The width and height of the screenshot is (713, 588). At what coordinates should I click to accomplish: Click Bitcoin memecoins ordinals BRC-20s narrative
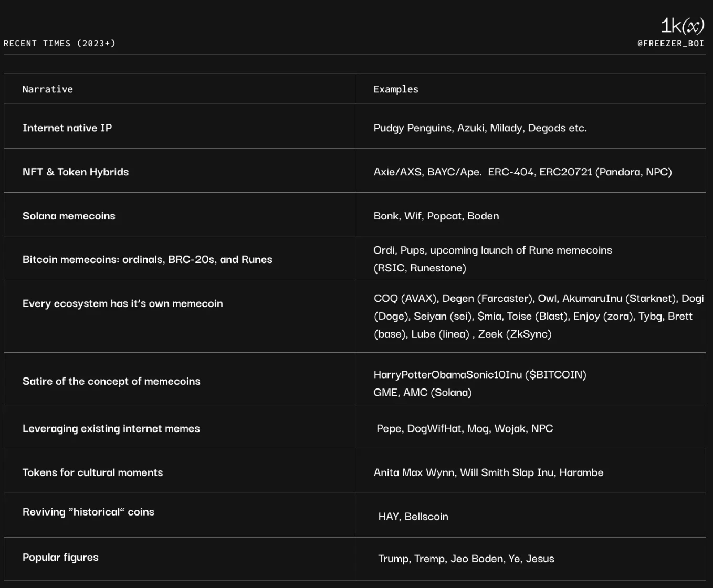(148, 259)
